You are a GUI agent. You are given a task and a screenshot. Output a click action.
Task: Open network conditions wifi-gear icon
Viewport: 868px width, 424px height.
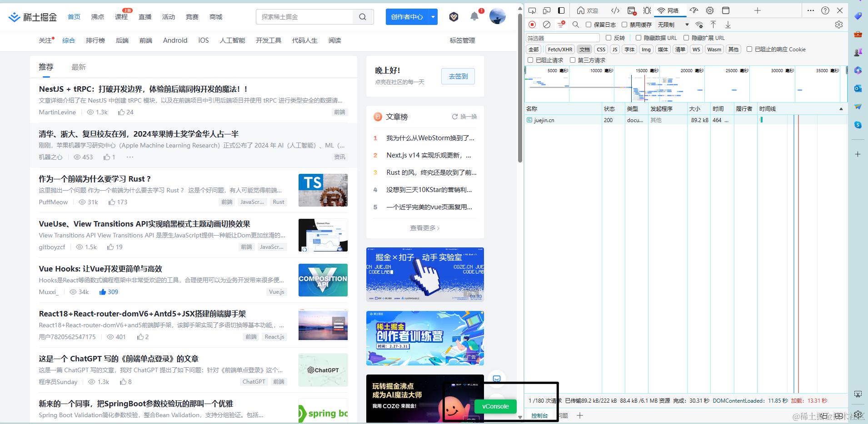pyautogui.click(x=699, y=25)
